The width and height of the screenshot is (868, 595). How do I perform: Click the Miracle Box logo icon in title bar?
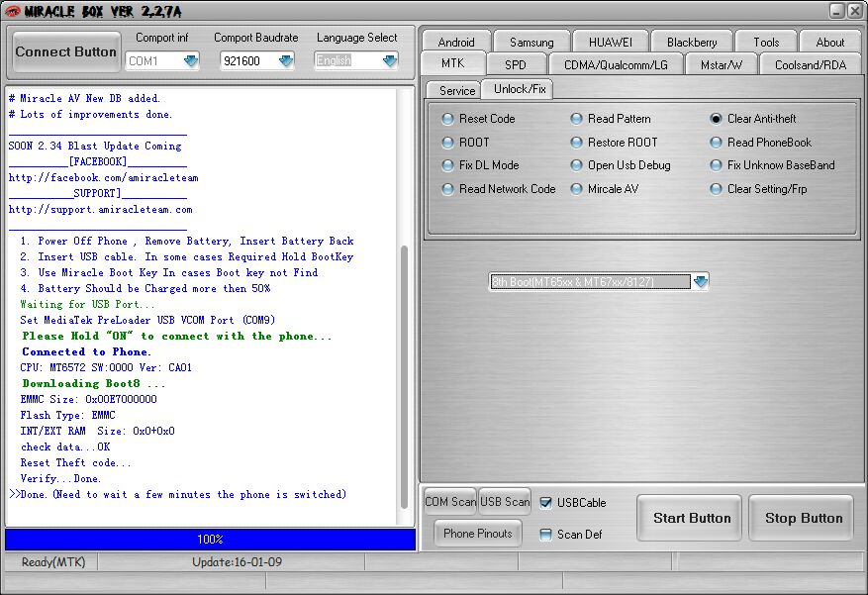coord(11,11)
